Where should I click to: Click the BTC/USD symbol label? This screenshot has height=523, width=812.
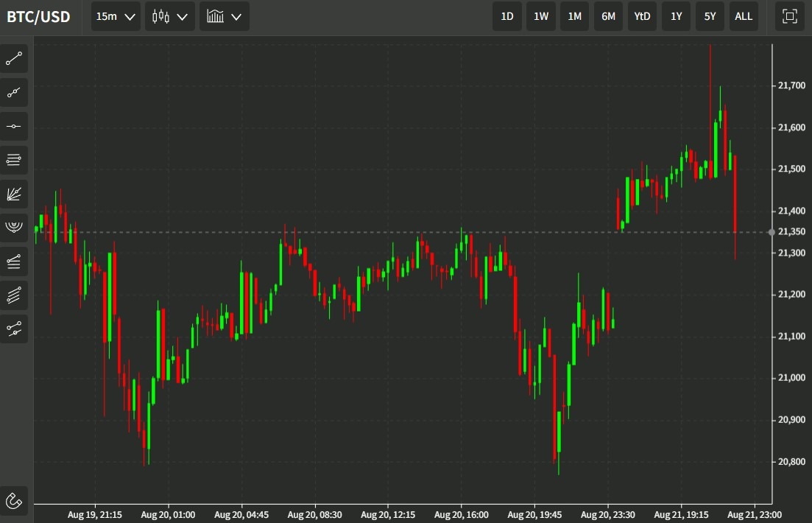point(38,16)
